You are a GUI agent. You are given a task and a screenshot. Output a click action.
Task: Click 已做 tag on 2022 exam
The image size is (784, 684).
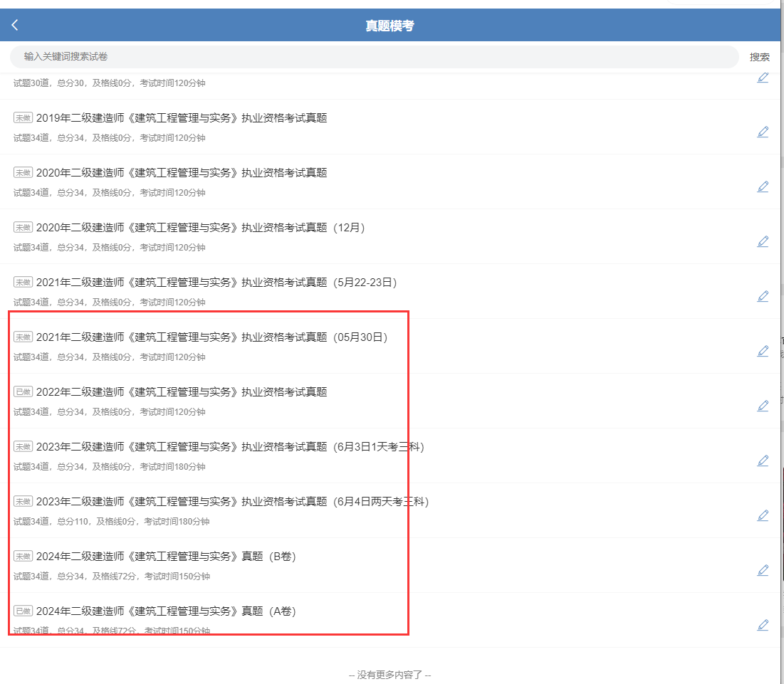pos(23,392)
